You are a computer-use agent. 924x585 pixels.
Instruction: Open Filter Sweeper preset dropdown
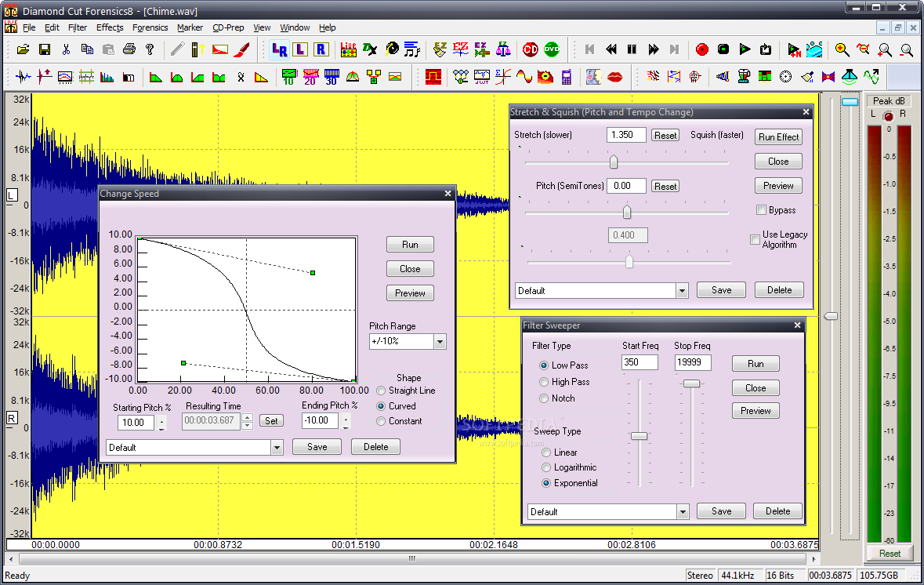coord(683,512)
